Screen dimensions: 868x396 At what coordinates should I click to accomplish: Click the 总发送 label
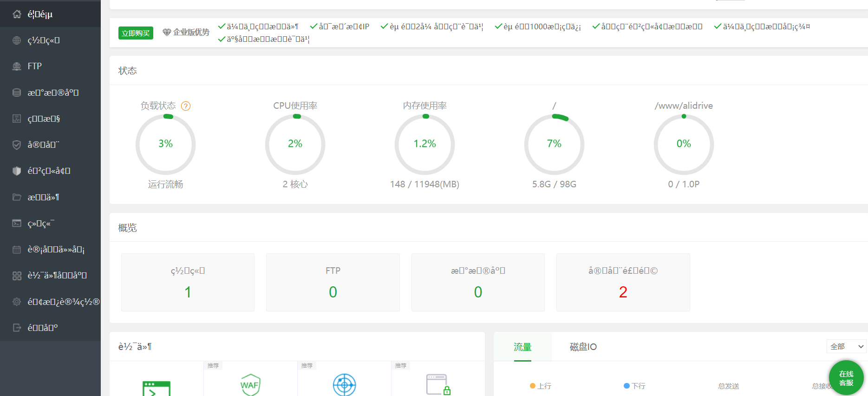[x=729, y=386]
